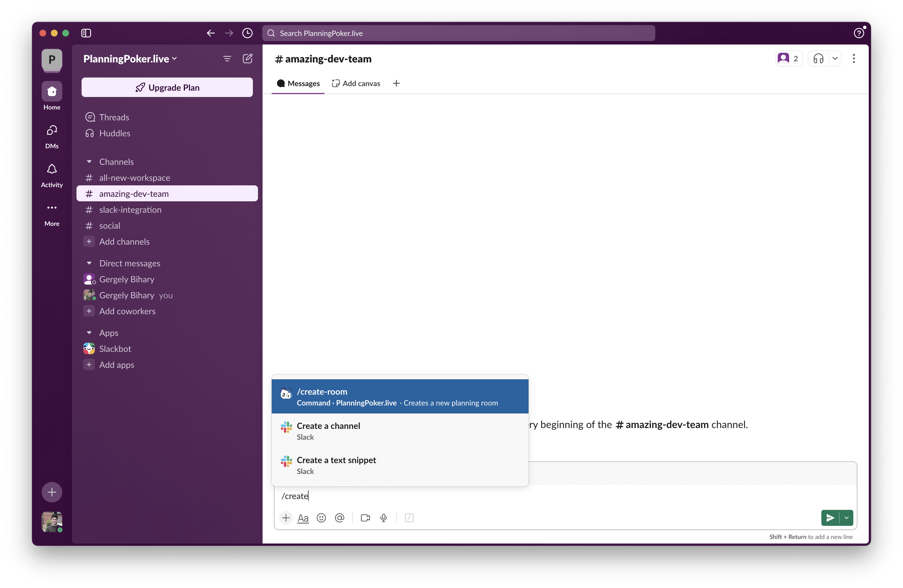Record a video clip
The image size is (903, 588).
[x=365, y=518]
